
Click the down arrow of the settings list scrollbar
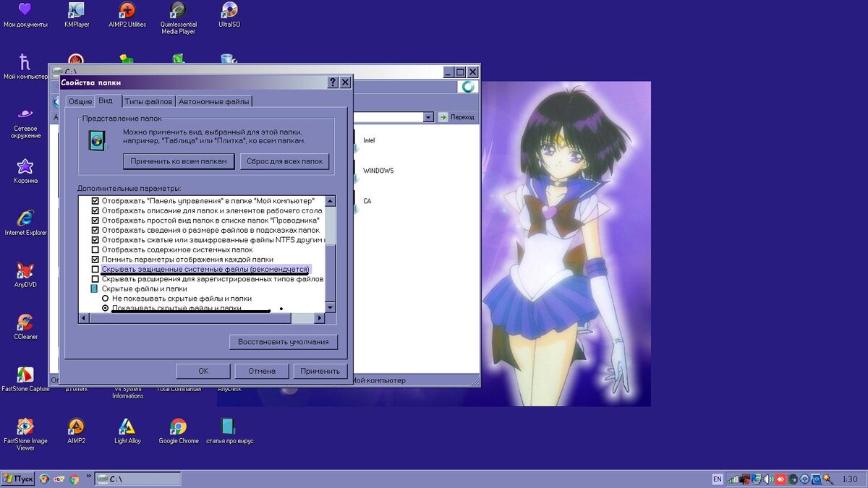coord(331,307)
